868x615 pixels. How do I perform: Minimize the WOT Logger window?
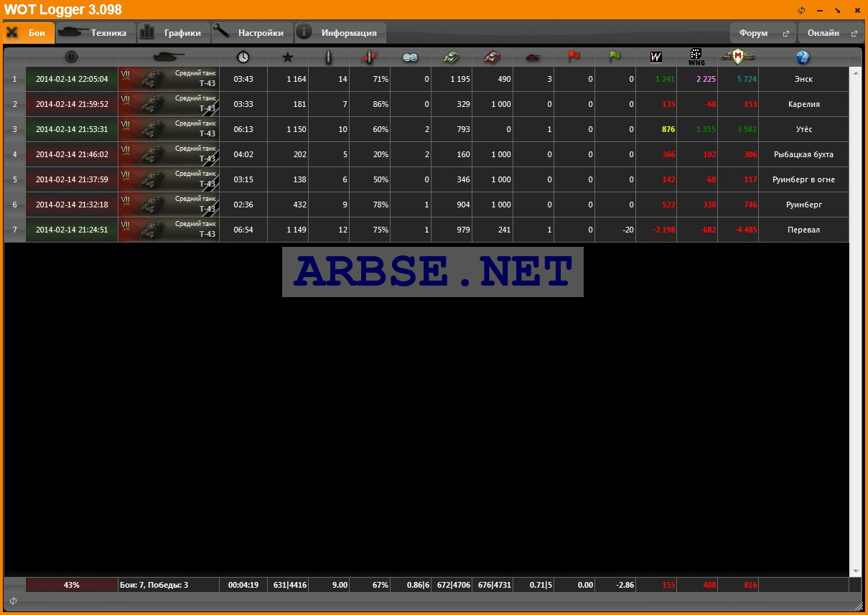coord(820,10)
